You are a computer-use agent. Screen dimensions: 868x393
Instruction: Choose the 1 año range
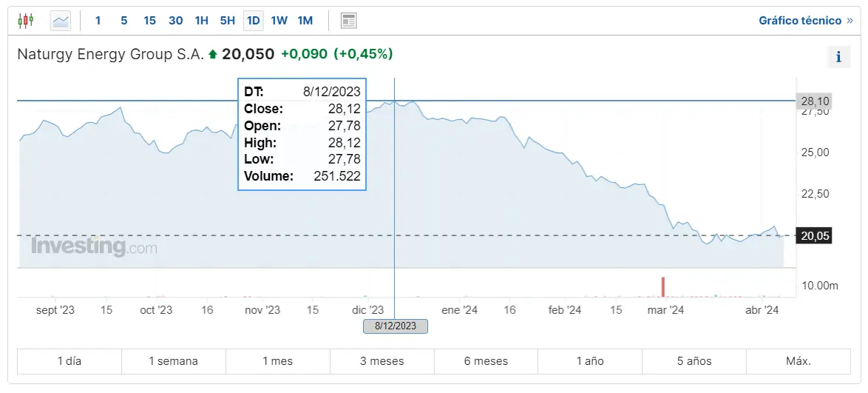590,361
